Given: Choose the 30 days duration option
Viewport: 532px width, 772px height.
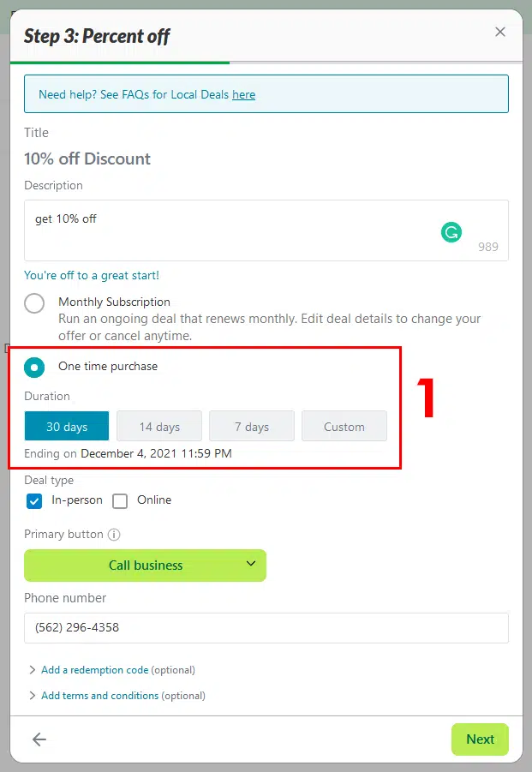Looking at the screenshot, I should 67,426.
